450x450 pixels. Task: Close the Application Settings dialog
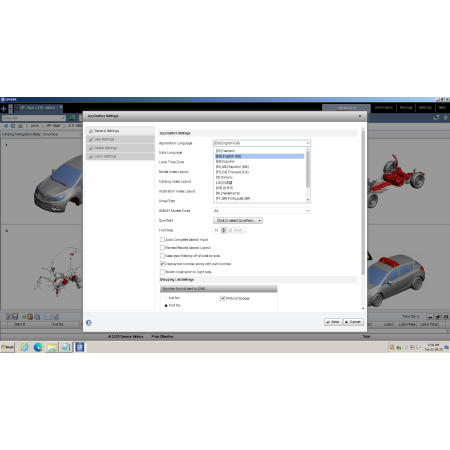point(360,116)
